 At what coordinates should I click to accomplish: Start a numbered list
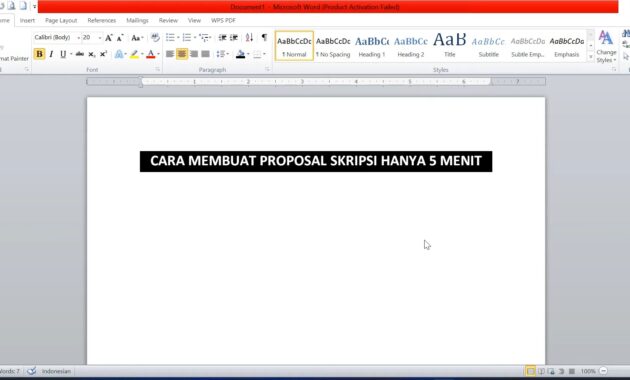pyautogui.click(x=187, y=37)
